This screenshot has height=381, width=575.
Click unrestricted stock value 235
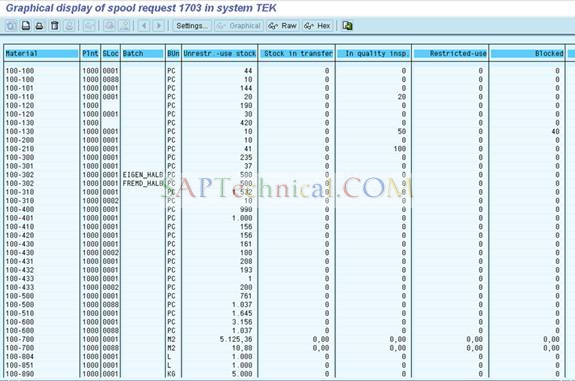pyautogui.click(x=246, y=157)
